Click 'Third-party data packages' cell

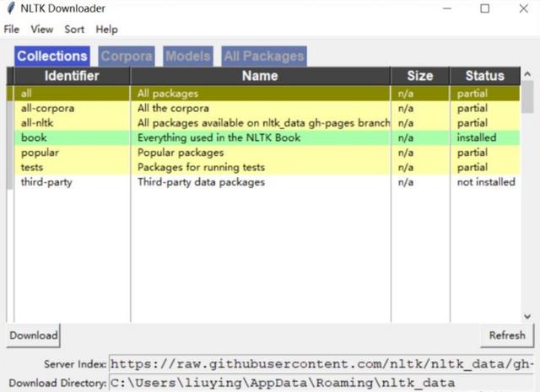[201, 182]
